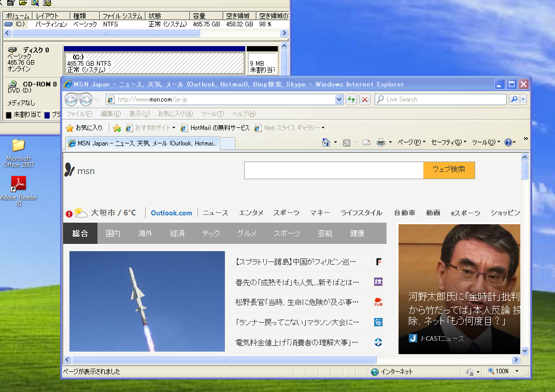Open the 河野太郎氏 J-CAST news card
The image size is (555, 392).
(459, 289)
